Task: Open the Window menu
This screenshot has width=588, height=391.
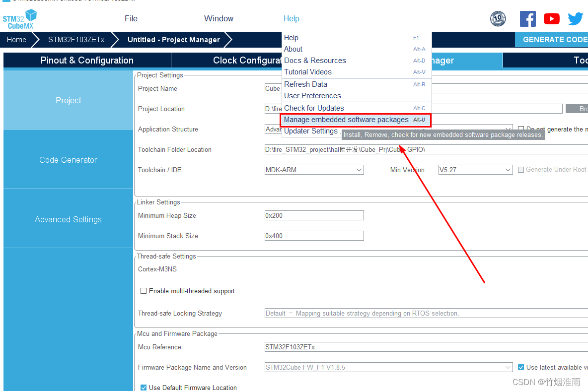Action: (219, 19)
